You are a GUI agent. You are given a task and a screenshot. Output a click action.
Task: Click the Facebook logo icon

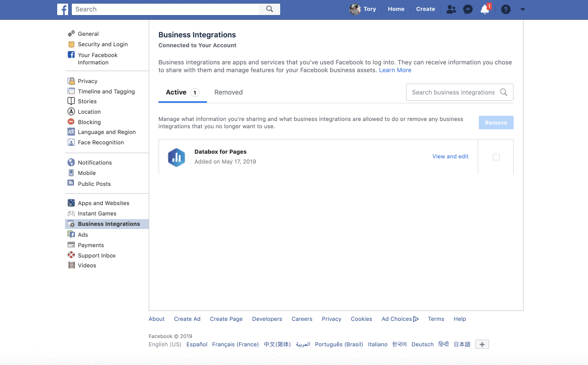click(x=62, y=9)
